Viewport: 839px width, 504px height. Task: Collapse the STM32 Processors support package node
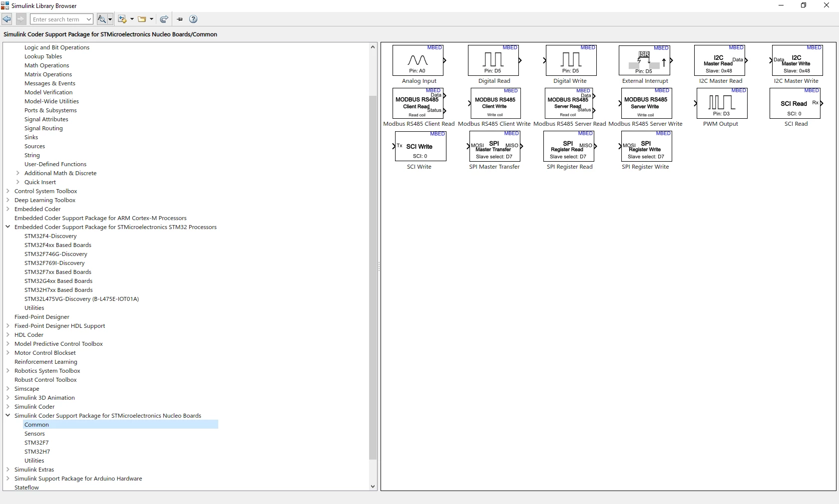tap(8, 227)
